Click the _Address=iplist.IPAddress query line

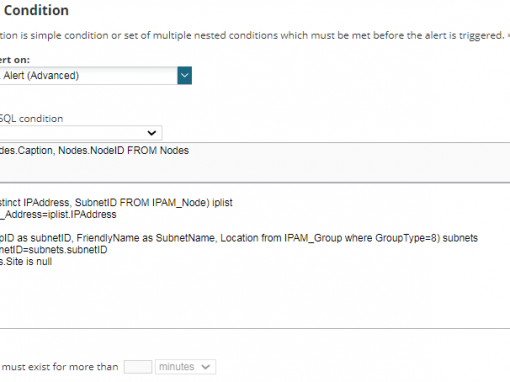[58, 214]
